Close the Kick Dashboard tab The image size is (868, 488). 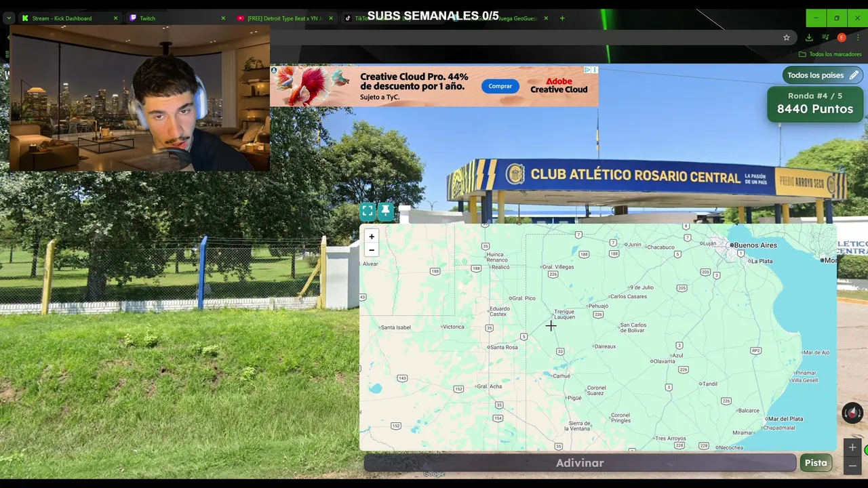click(115, 18)
